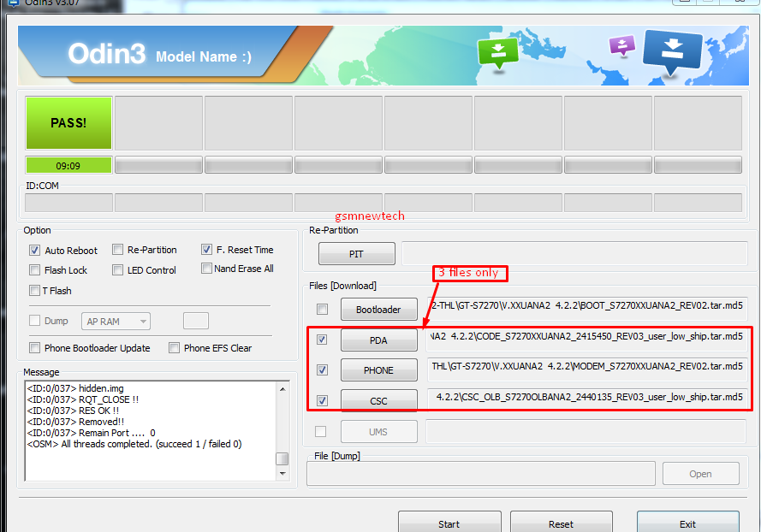The height and width of the screenshot is (532, 761).
Task: Click the Start button
Action: [x=449, y=523]
